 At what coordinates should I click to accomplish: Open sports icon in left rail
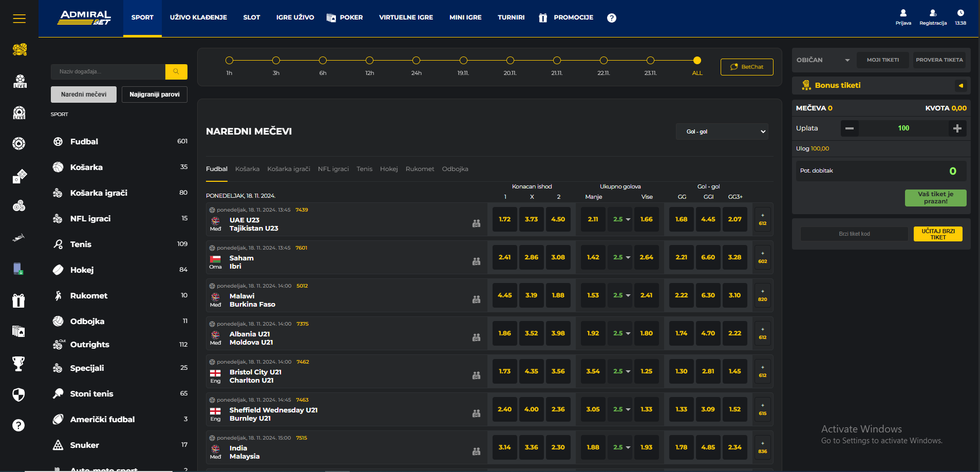pos(20,50)
